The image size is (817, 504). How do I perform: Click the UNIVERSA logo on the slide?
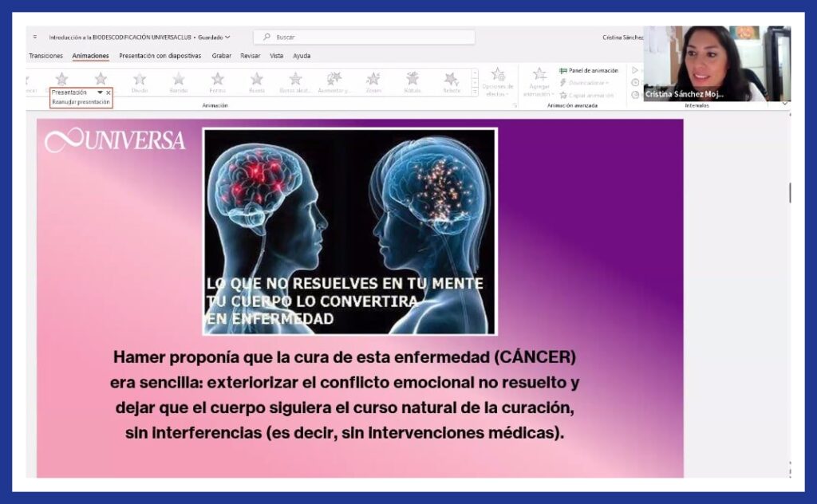[x=115, y=140]
